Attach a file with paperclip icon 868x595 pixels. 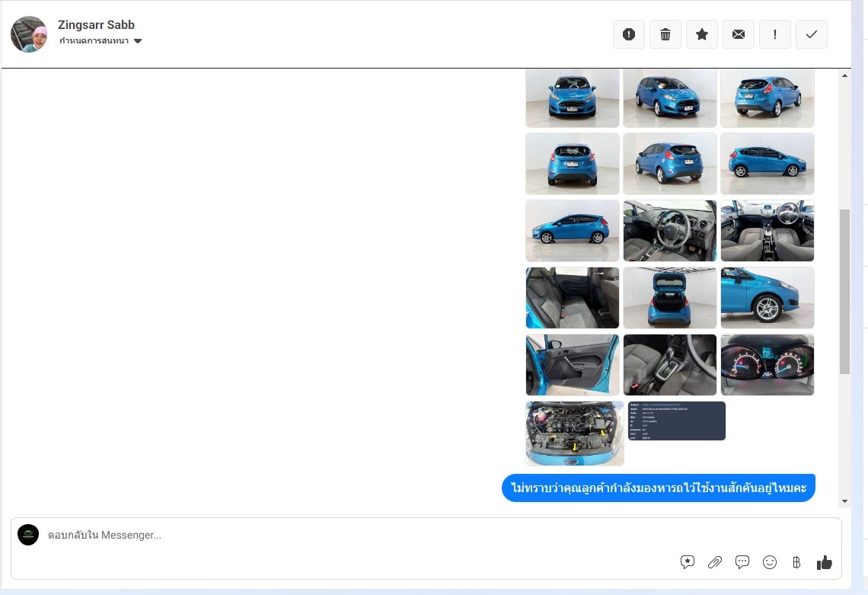point(714,562)
